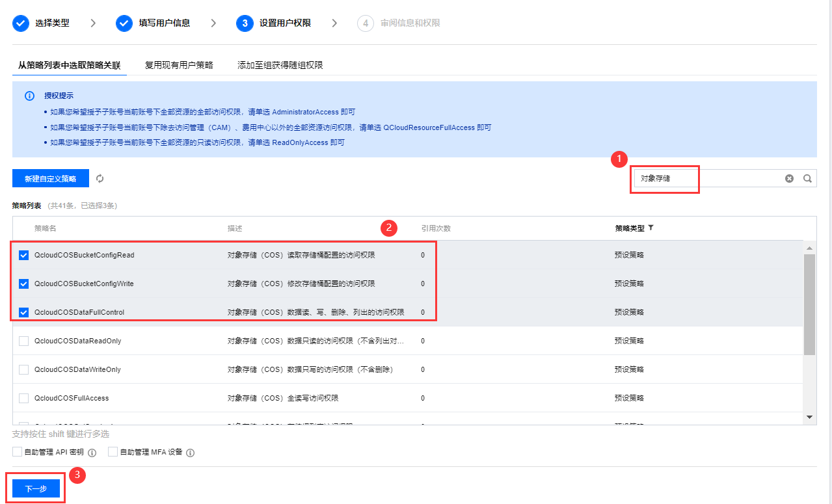
Task: Click the QCloudResourceFullAccess hint line
Action: (271, 127)
